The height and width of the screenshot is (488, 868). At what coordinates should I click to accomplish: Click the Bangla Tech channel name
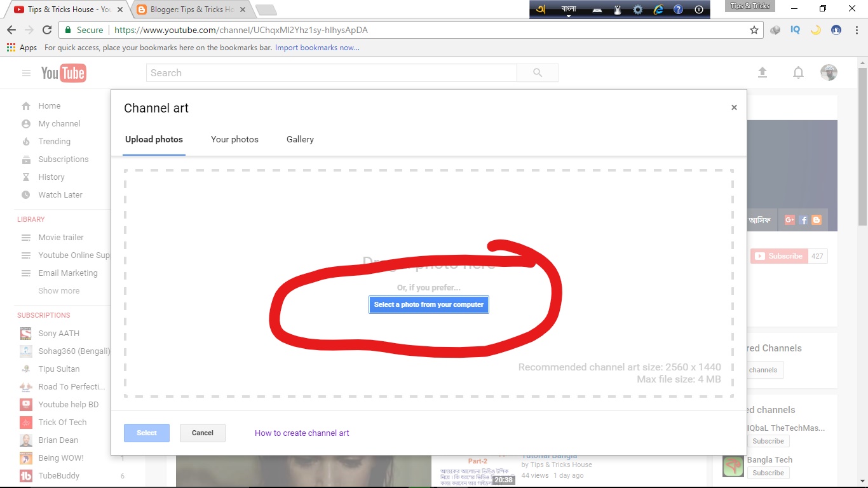[x=770, y=460]
